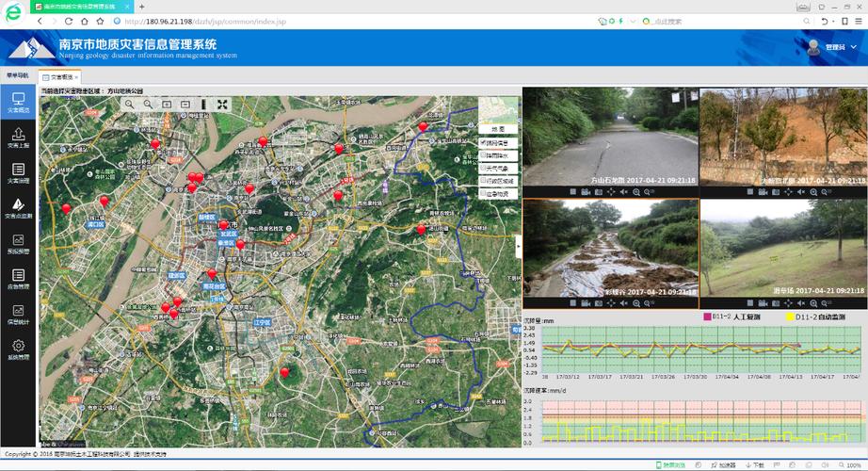
Task: Click the map zoom-out magnifier tool
Action: (x=148, y=105)
